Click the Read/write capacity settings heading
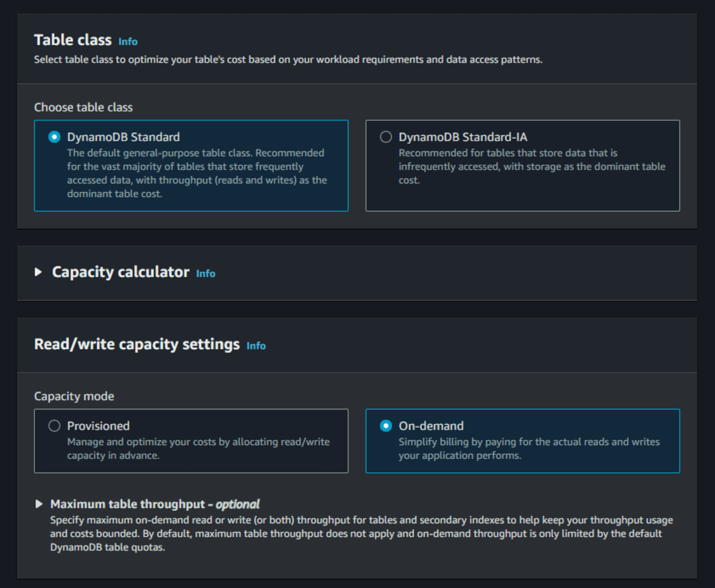Screen dimensions: 715x588 (x=137, y=344)
